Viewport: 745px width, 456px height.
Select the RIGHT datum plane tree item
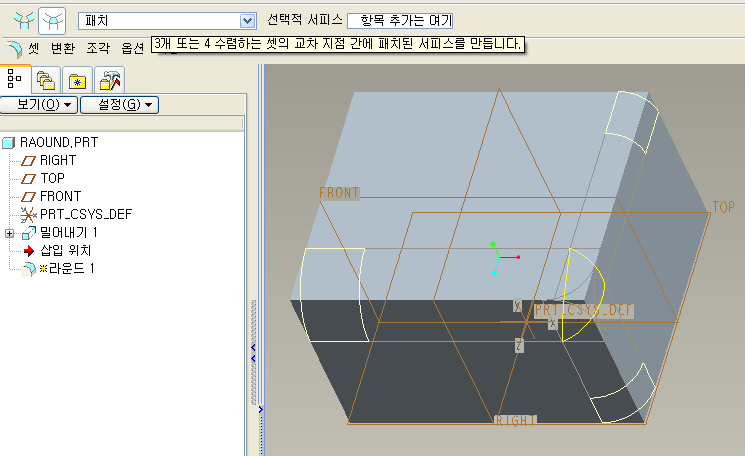click(57, 160)
